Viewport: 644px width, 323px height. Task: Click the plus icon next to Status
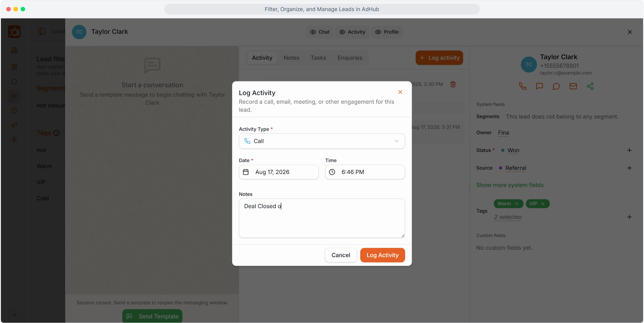629,150
